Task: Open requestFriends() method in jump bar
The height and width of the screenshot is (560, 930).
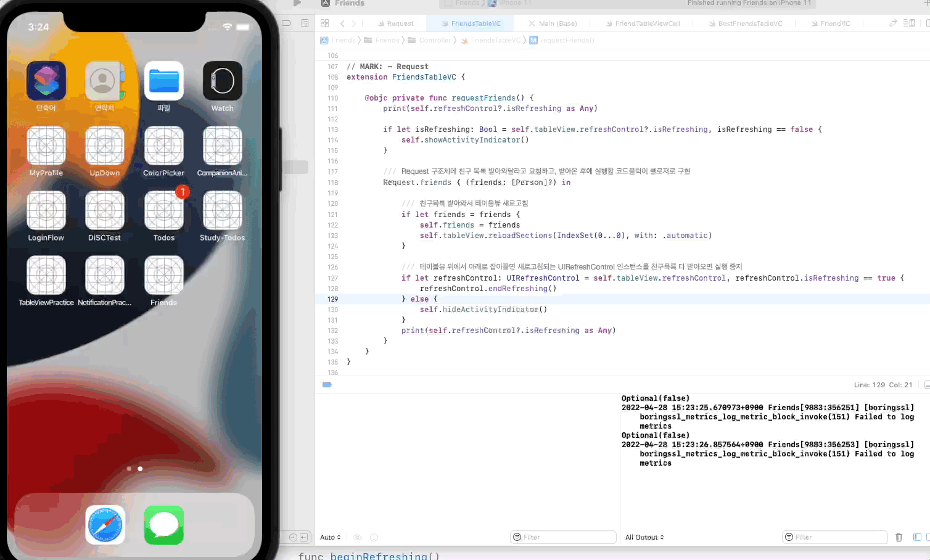Action: coord(562,40)
